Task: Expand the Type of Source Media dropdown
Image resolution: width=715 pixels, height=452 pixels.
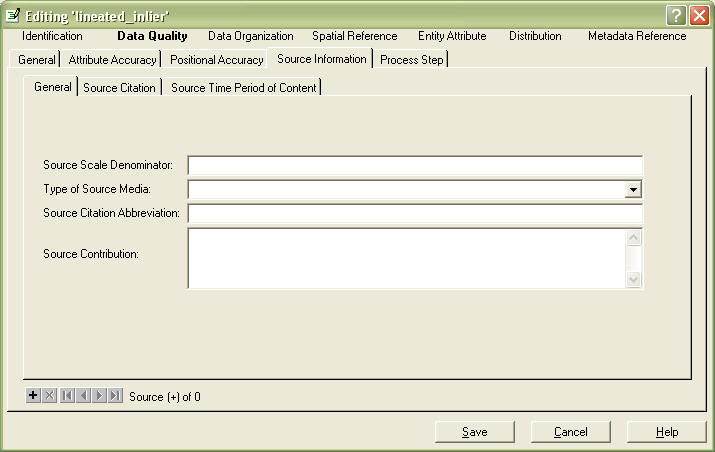Action: 633,189
